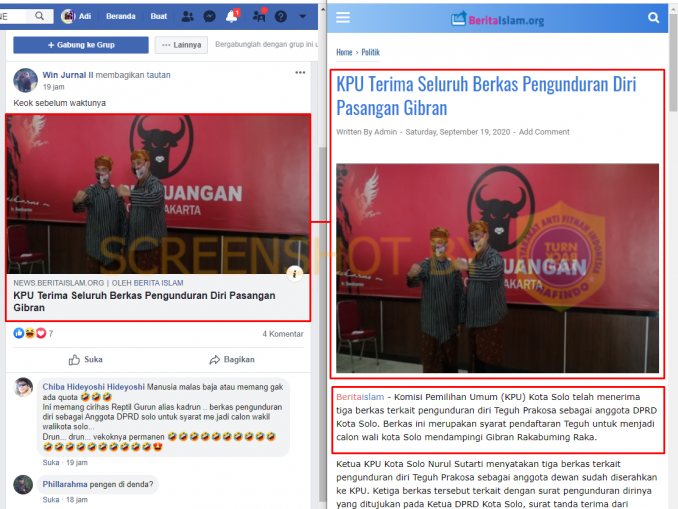The width and height of the screenshot is (678, 509).
Task: Open the Messenger icon in navbar
Action: [x=210, y=16]
